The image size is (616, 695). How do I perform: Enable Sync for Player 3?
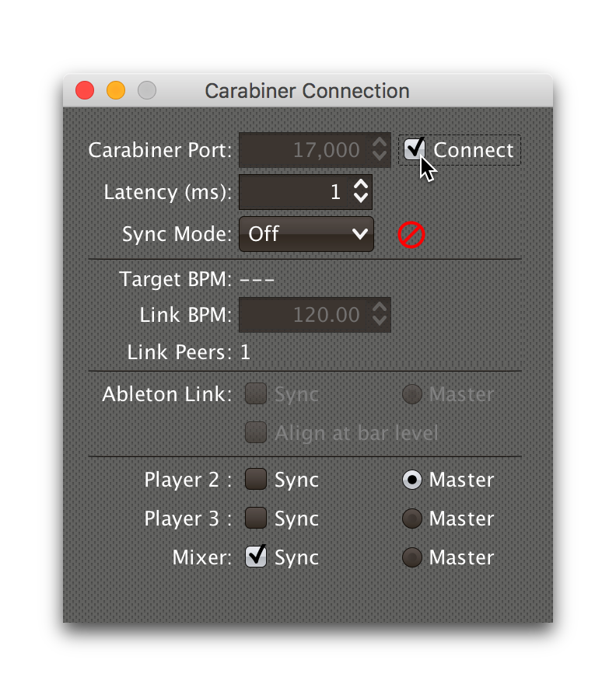coord(255,519)
